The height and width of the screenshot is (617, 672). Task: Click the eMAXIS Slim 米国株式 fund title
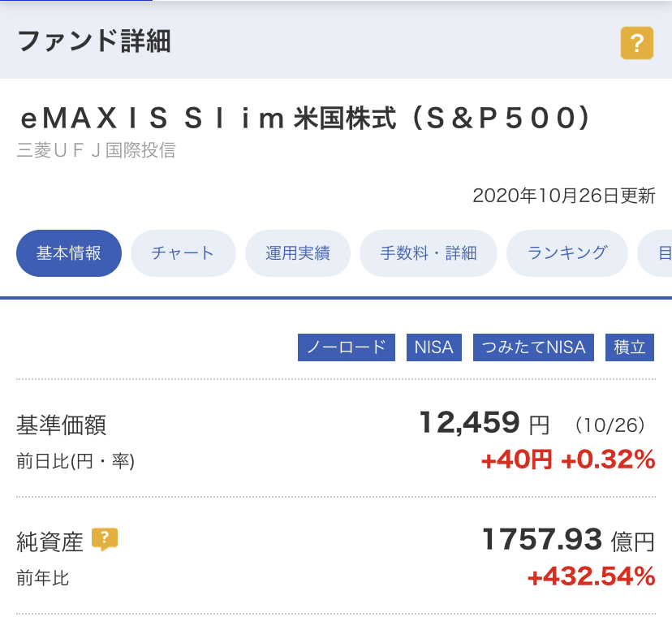click(x=304, y=119)
